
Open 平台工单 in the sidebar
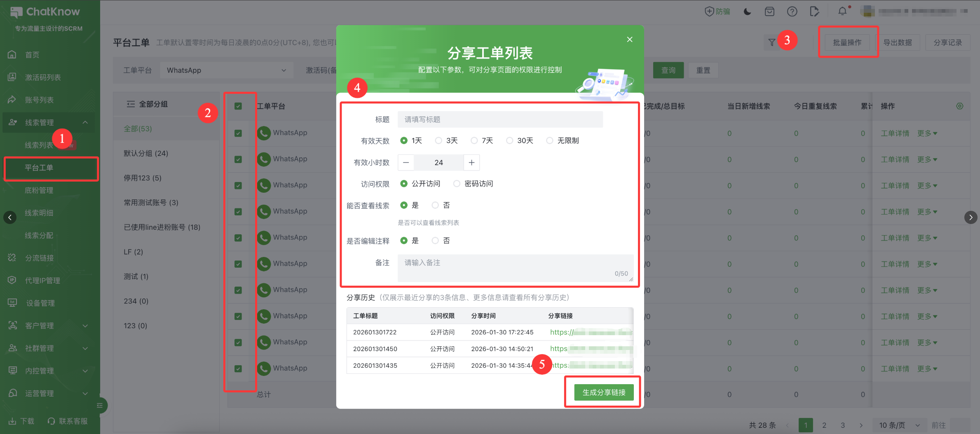coord(39,168)
